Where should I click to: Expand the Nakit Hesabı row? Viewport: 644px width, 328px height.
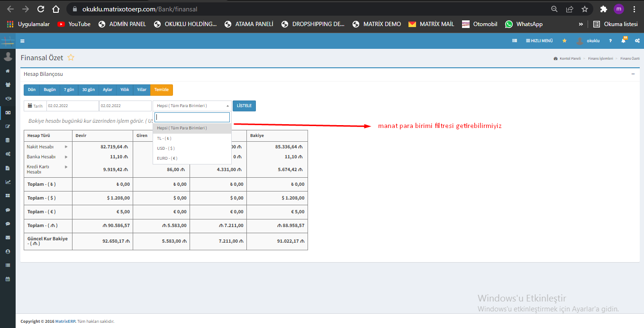coord(66,147)
